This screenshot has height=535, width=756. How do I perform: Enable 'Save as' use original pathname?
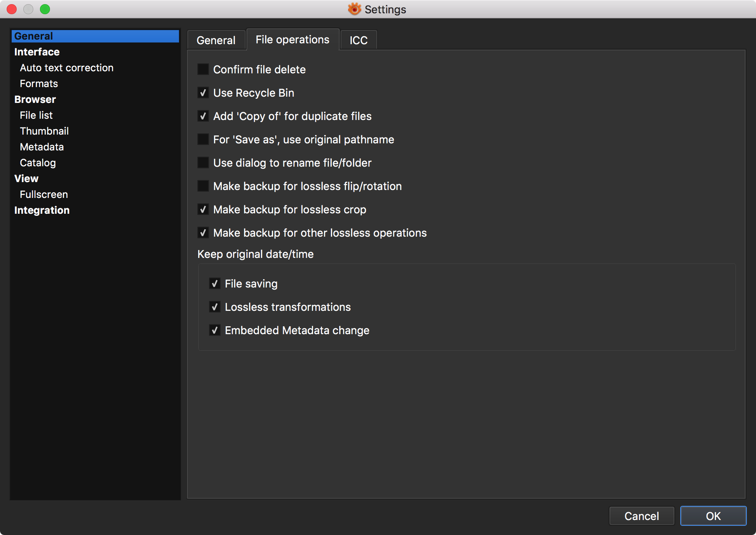(203, 140)
